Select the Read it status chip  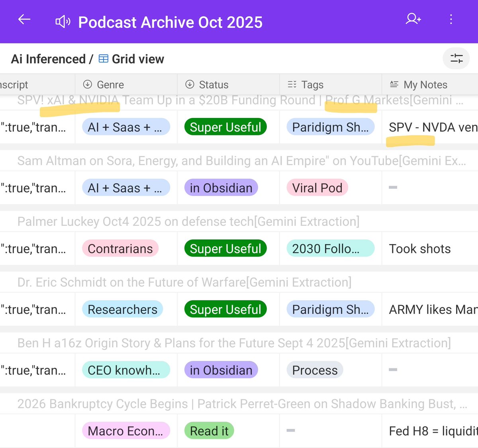pos(209,430)
